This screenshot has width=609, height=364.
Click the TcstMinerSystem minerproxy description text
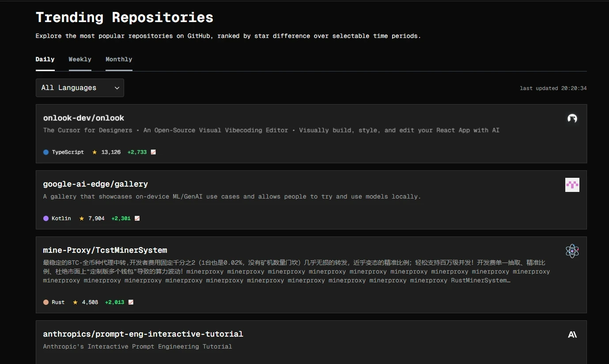(296, 272)
